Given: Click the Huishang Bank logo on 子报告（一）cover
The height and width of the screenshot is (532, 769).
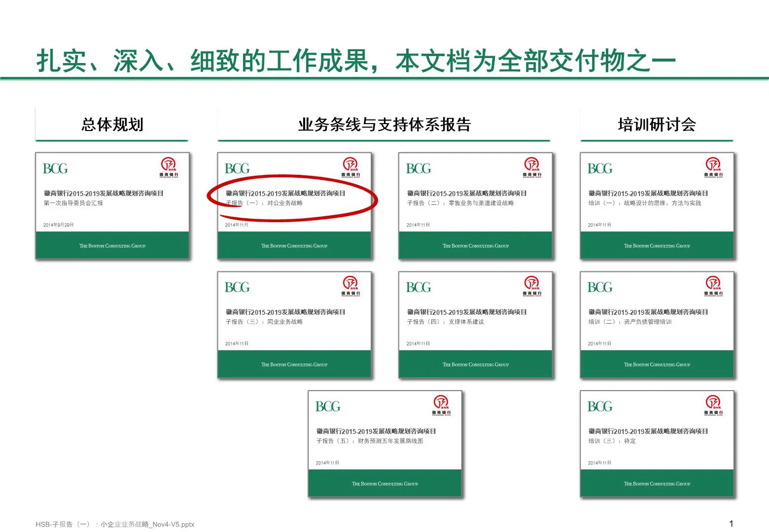Looking at the screenshot, I should [x=350, y=167].
